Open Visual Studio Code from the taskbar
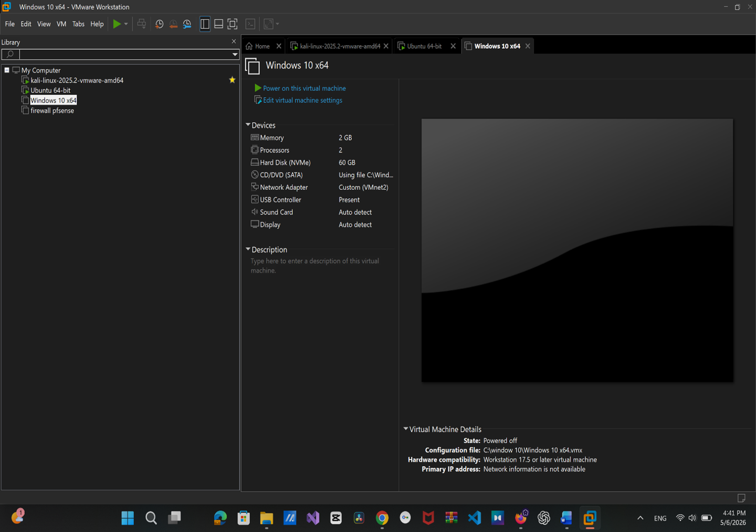The height and width of the screenshot is (532, 756). (x=475, y=518)
